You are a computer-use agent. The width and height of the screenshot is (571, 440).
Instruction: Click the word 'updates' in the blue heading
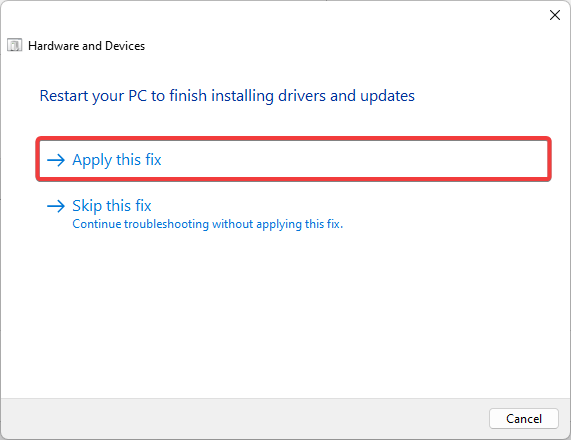point(387,97)
